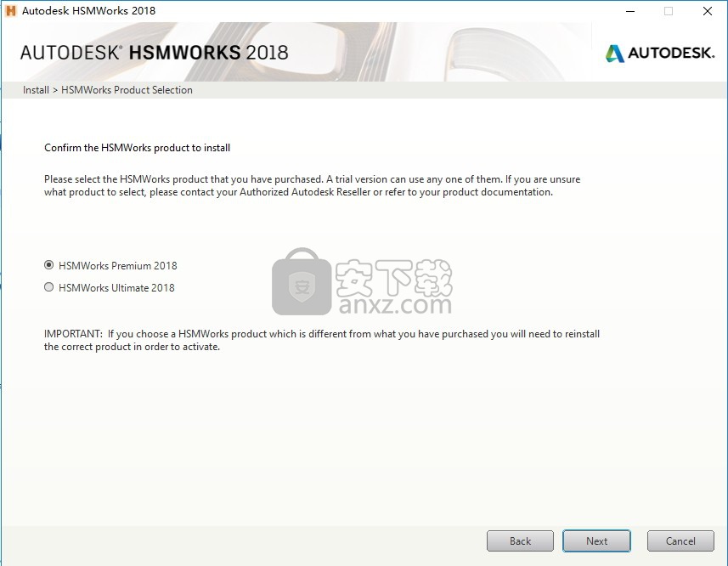Minimize the installer window

click(x=630, y=11)
